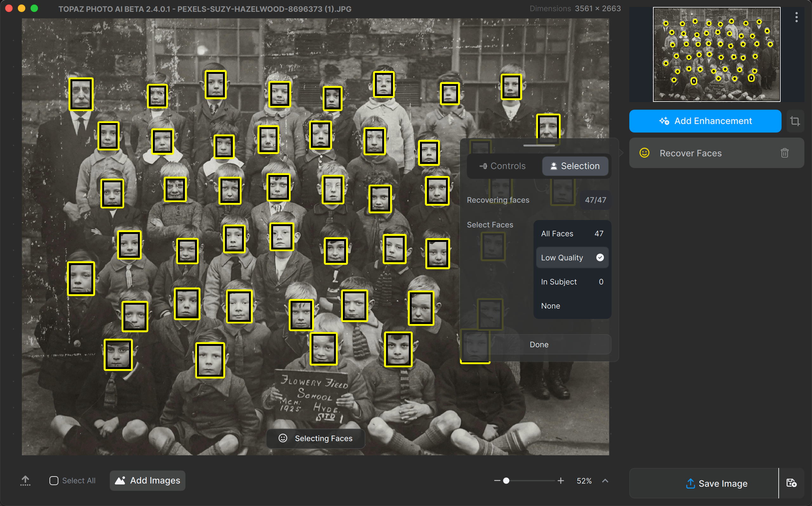Click the zoom slider handle
Viewport: 812px width, 506px height.
click(506, 481)
